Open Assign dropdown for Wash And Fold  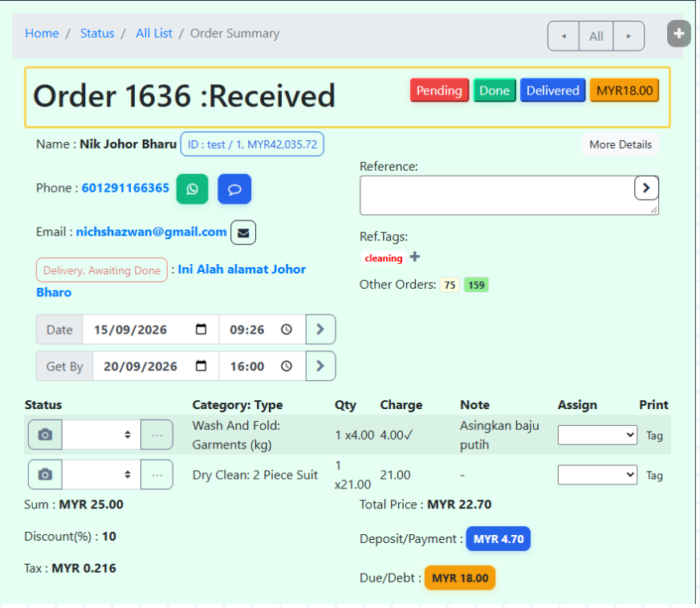tap(597, 435)
